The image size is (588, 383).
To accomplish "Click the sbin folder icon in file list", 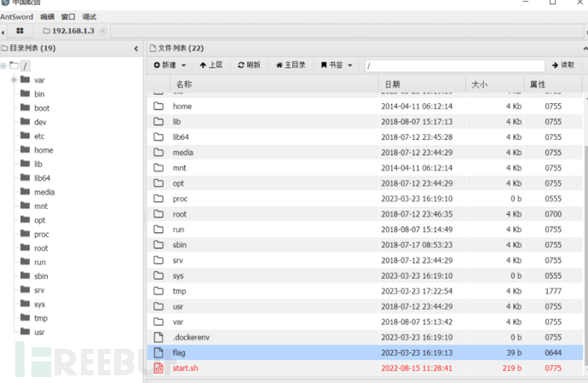I will pos(159,245).
